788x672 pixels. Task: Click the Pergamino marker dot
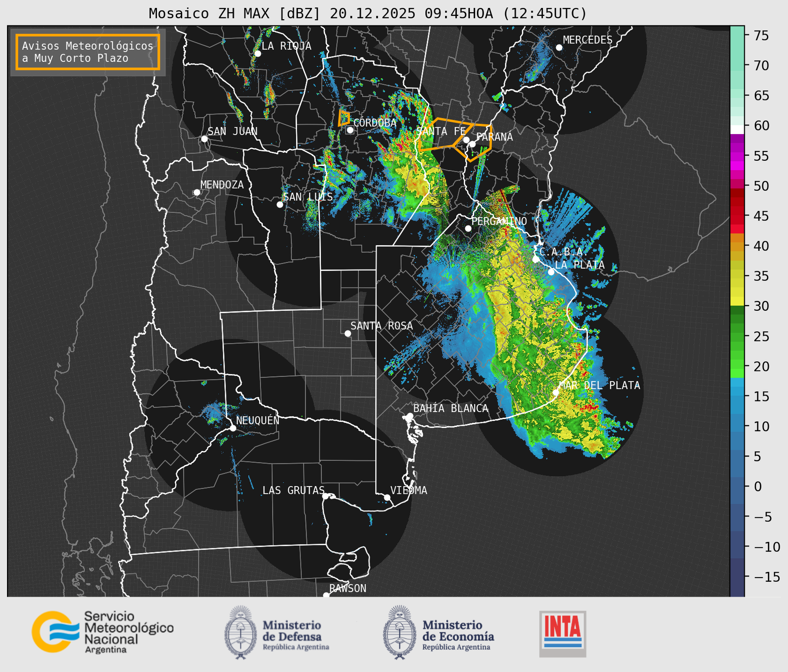[468, 229]
